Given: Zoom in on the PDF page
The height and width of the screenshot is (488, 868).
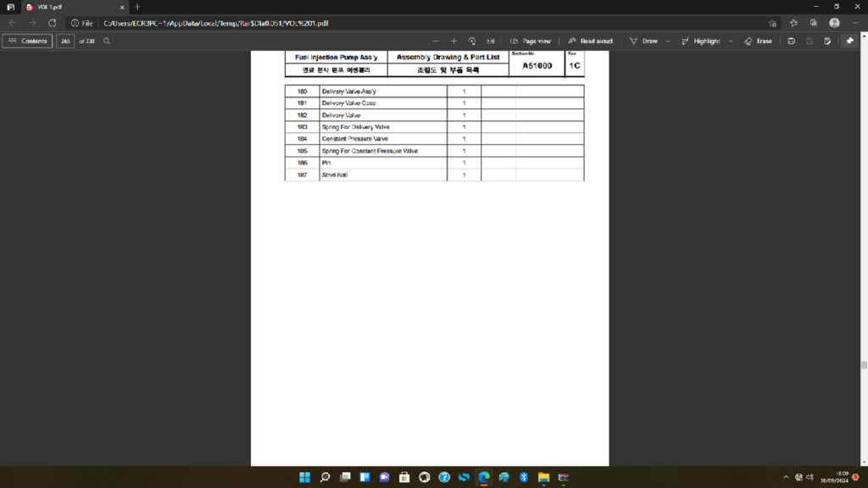Looking at the screenshot, I should coord(453,41).
